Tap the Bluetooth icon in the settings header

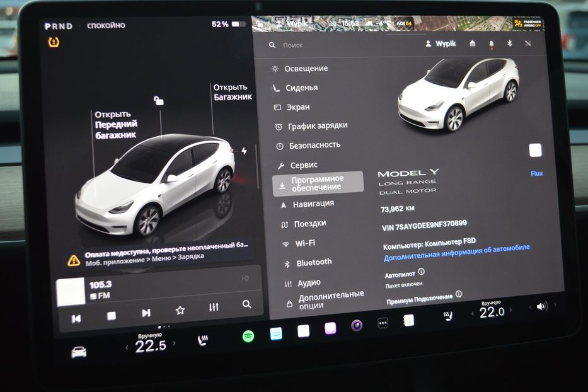508,43
